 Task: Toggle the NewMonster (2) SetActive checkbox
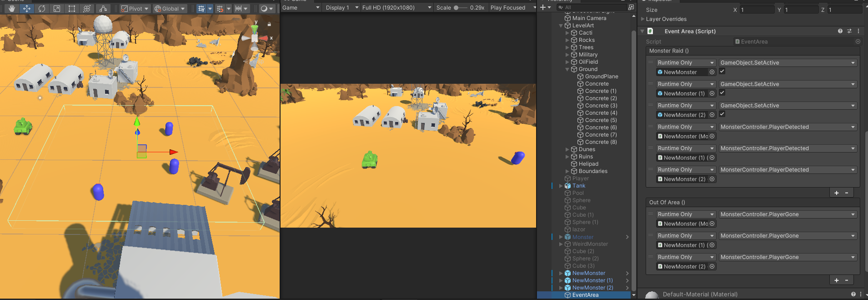click(722, 114)
